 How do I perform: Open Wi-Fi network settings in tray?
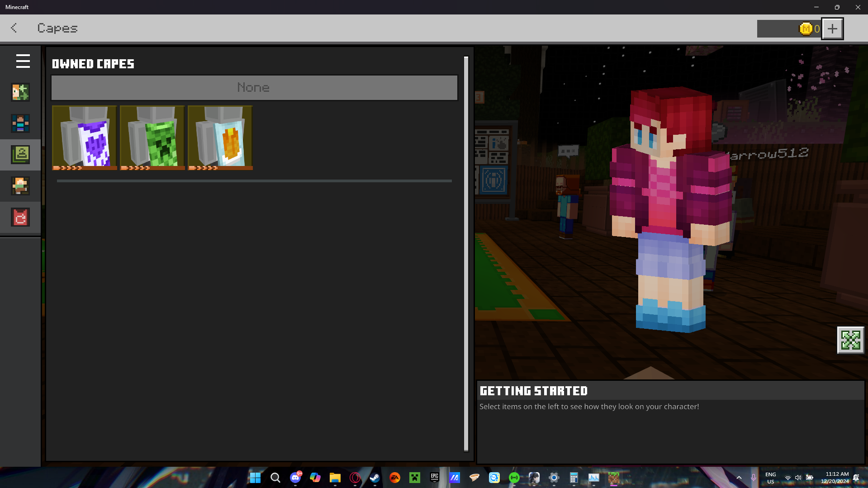click(788, 478)
